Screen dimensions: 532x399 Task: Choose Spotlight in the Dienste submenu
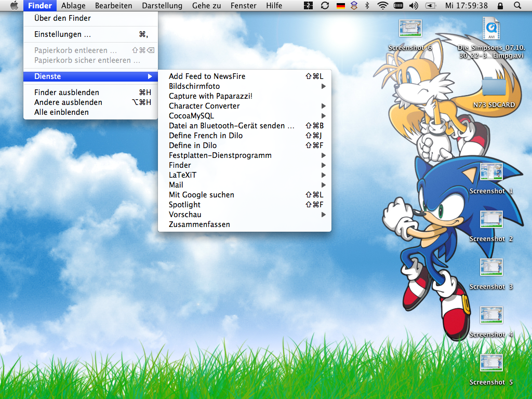click(x=245, y=205)
